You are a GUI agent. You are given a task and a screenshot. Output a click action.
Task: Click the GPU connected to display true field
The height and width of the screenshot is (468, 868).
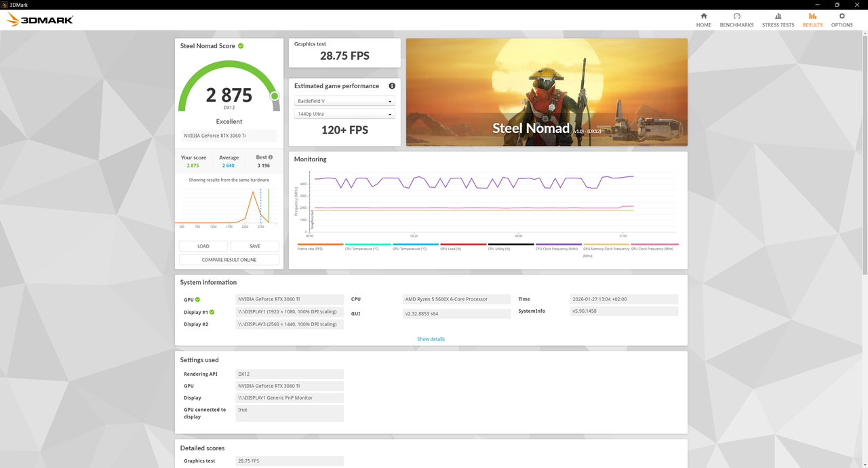click(290, 413)
